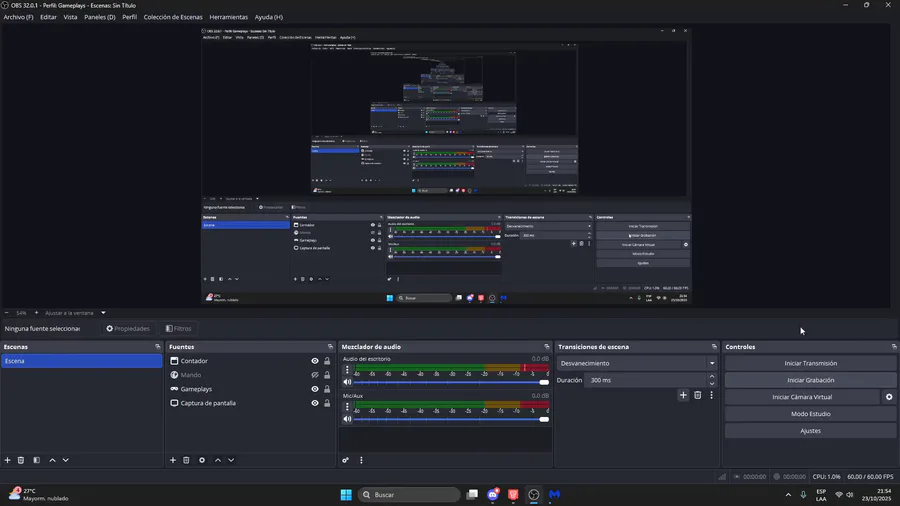This screenshot has width=900, height=506.
Task: Open audio mixer three-dot menu at bottom
Action: click(361, 460)
